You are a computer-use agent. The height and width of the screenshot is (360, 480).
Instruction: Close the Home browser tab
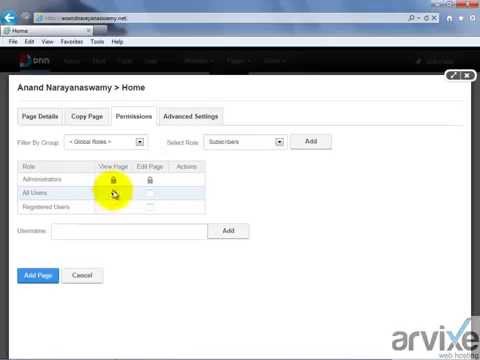pyautogui.click(x=89, y=31)
